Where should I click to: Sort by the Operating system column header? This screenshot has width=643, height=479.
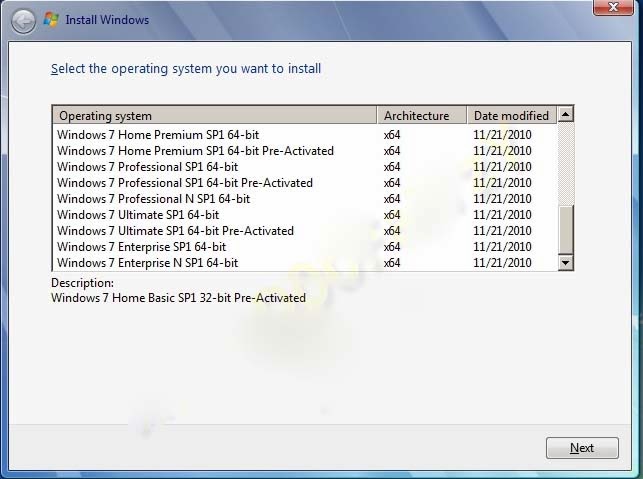pyautogui.click(x=214, y=116)
